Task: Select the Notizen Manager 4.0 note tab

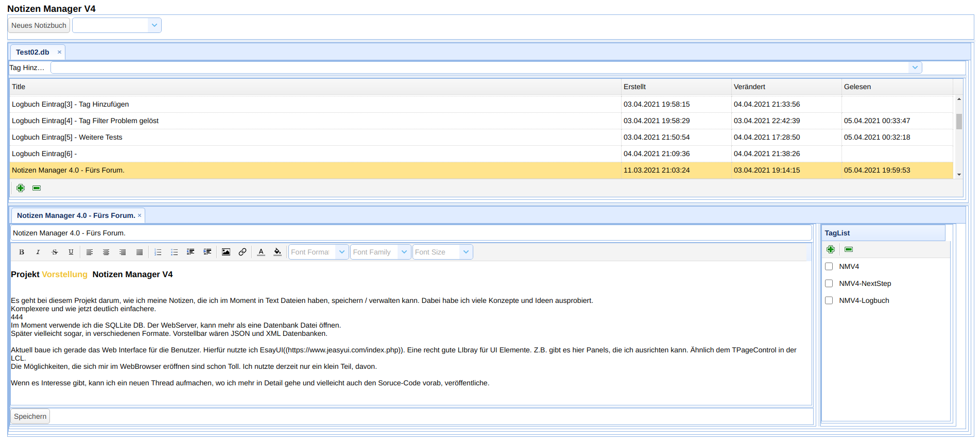Action: point(76,215)
